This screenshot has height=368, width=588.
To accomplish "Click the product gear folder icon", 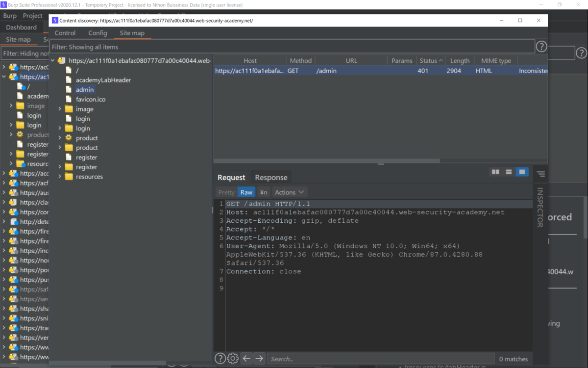I will tap(69, 138).
